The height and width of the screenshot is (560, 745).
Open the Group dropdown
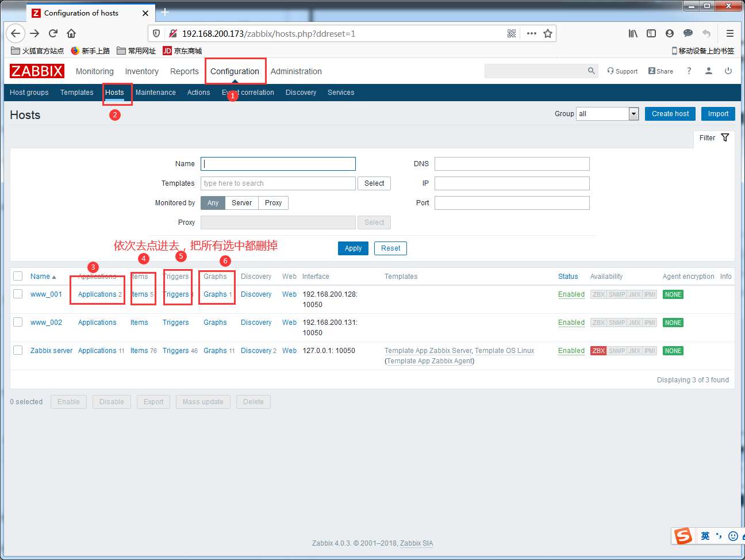pyautogui.click(x=608, y=114)
